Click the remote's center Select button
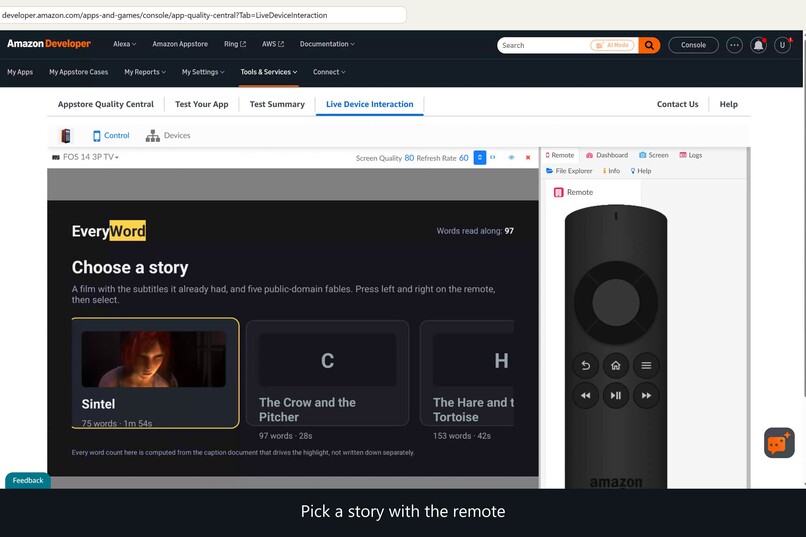 tap(616, 303)
